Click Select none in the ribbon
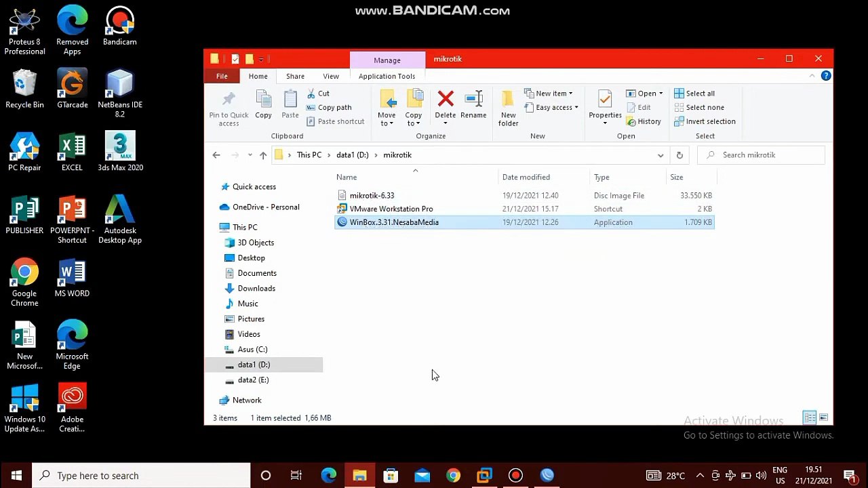This screenshot has height=488, width=868. coord(699,107)
